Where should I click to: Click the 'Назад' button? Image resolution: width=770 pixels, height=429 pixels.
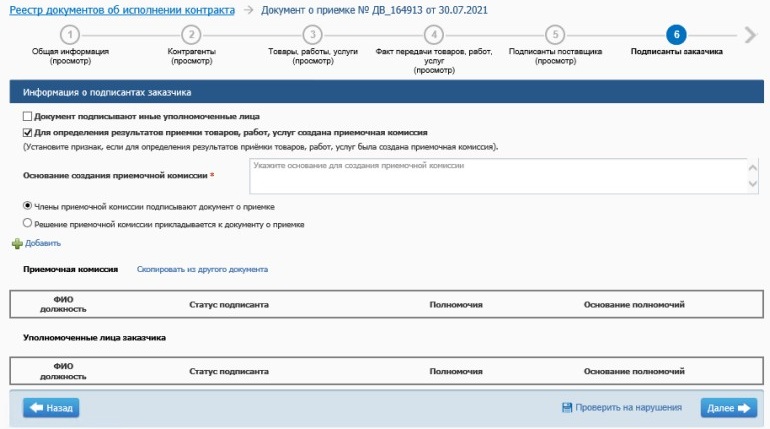pos(51,408)
